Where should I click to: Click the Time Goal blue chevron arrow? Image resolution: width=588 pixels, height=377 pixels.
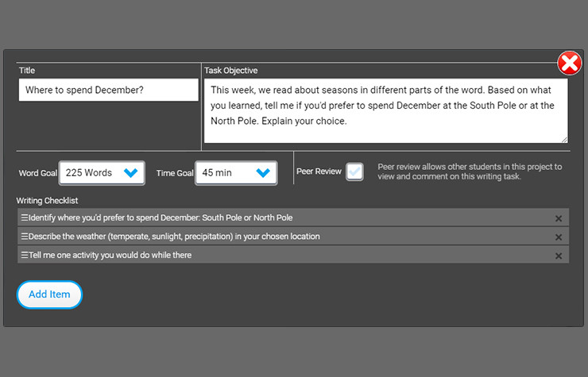tap(264, 172)
